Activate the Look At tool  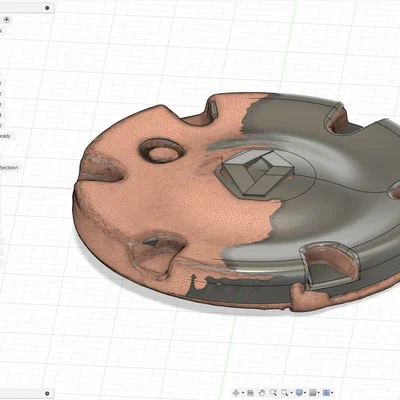coord(250,393)
